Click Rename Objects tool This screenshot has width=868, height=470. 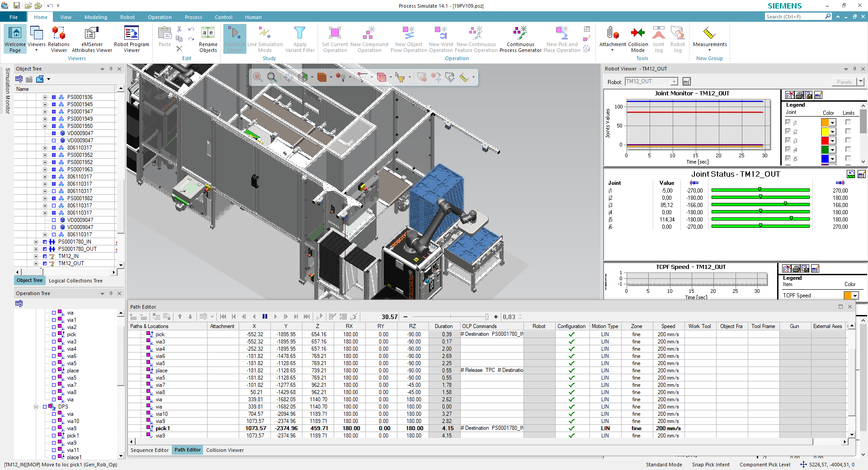point(208,39)
